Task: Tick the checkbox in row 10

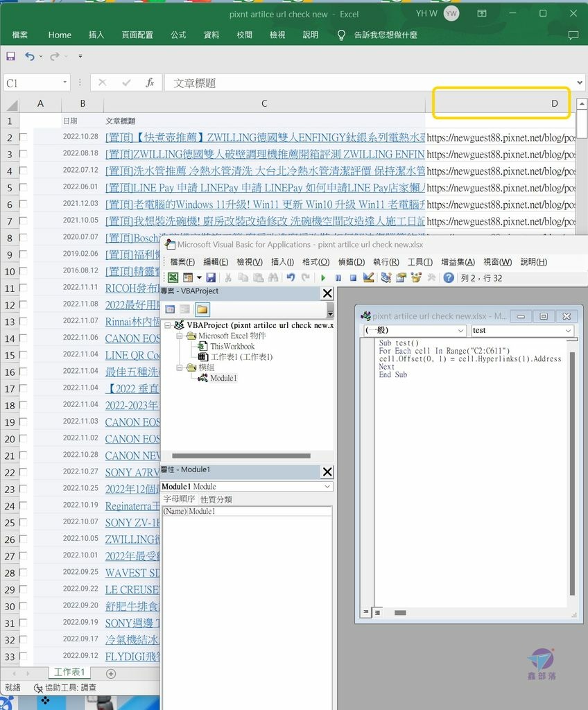Action: (x=23, y=271)
